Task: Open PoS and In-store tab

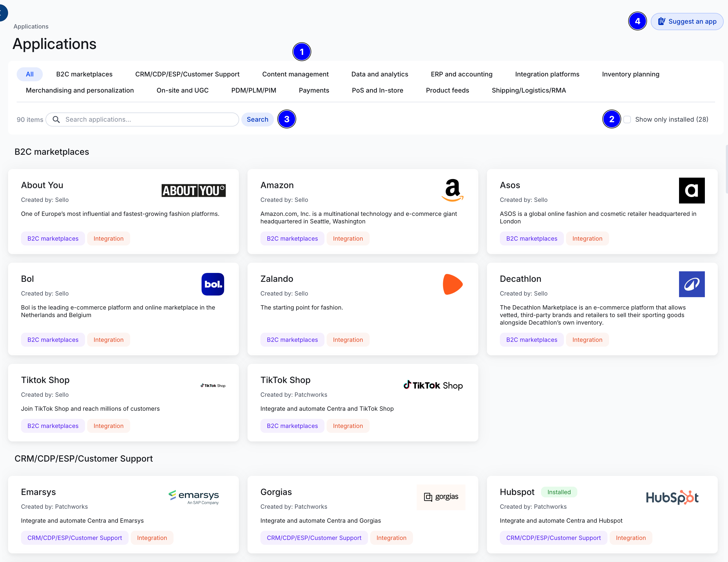Action: pyautogui.click(x=378, y=90)
